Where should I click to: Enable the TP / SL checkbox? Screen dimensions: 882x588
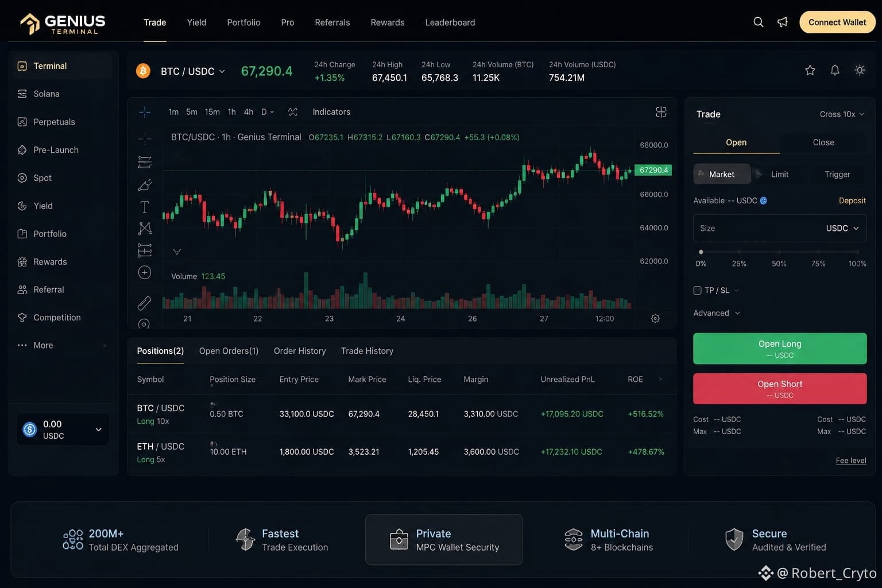tap(697, 291)
